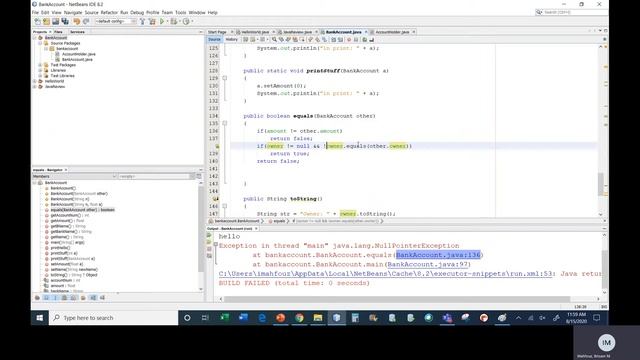The image size is (640, 360).
Task: Open File Explorer from the taskbar
Action: click(318, 318)
